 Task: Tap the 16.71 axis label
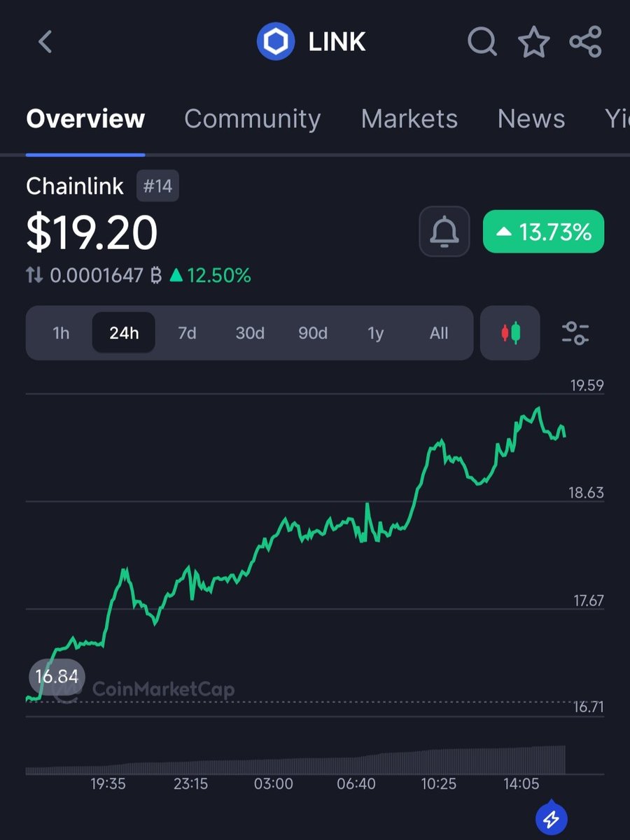[x=588, y=707]
